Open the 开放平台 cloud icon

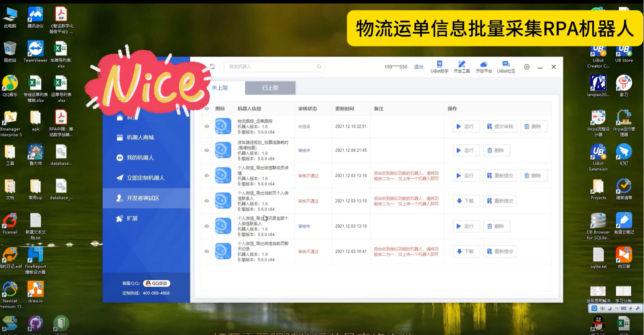pyautogui.click(x=484, y=67)
